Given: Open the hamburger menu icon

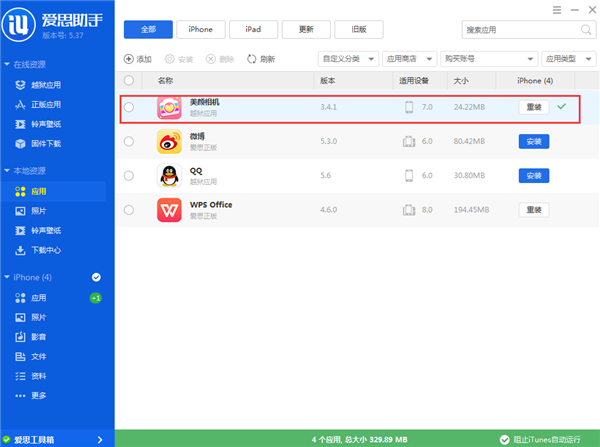Looking at the screenshot, I should (x=557, y=10).
